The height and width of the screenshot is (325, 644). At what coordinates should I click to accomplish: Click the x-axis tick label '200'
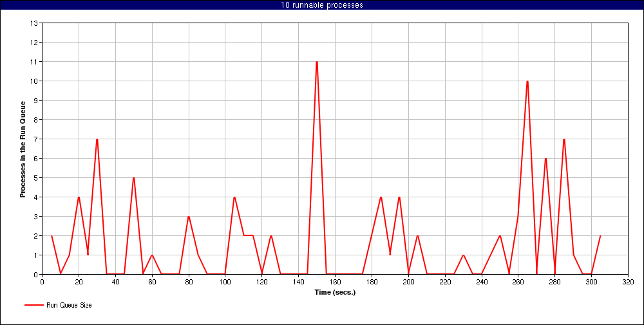408,282
